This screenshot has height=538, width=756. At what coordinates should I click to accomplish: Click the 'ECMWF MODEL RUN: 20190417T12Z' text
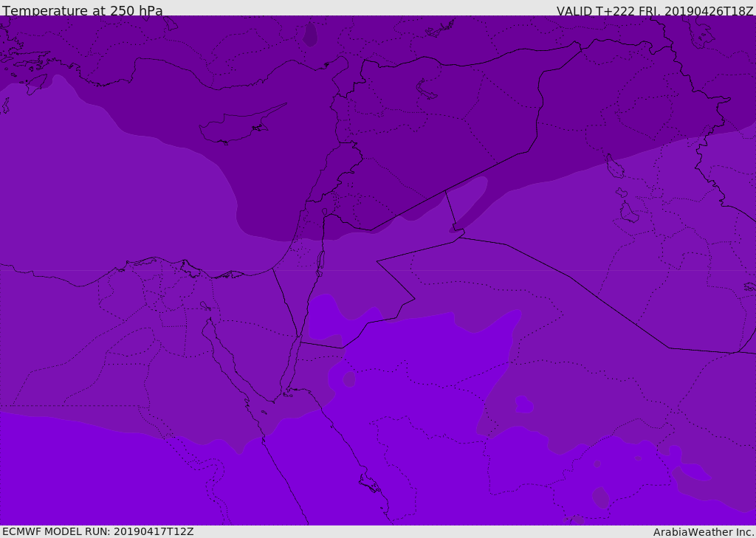98,531
